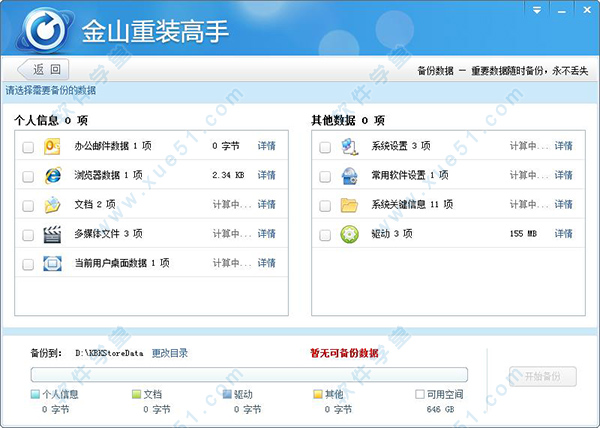Open 详情 for 浏览器数据
This screenshot has height=428, width=600.
266,175
